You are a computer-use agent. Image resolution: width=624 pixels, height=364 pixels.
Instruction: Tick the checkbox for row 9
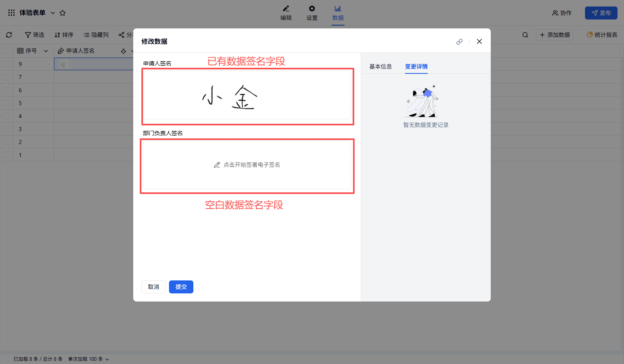point(7,64)
